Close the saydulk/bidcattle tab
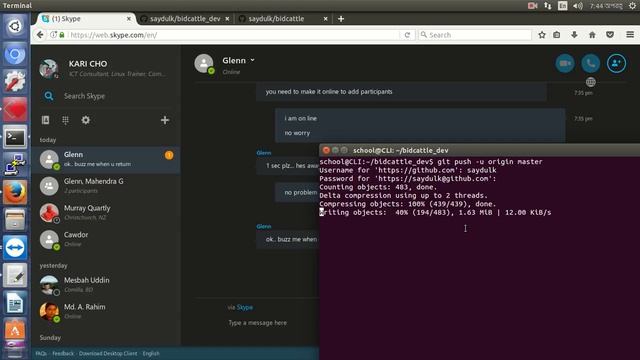Viewport: 640px width, 360px height. pyautogui.click(x=325, y=19)
